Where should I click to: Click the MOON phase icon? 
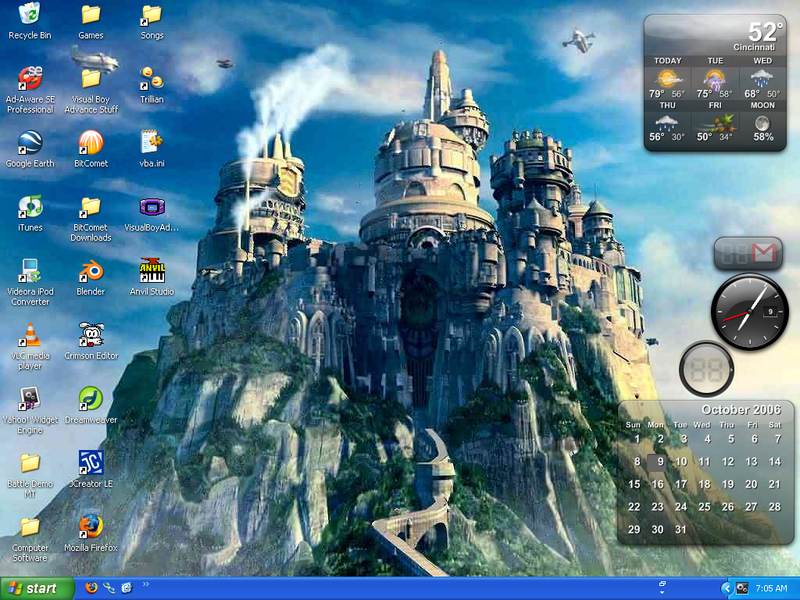[763, 123]
